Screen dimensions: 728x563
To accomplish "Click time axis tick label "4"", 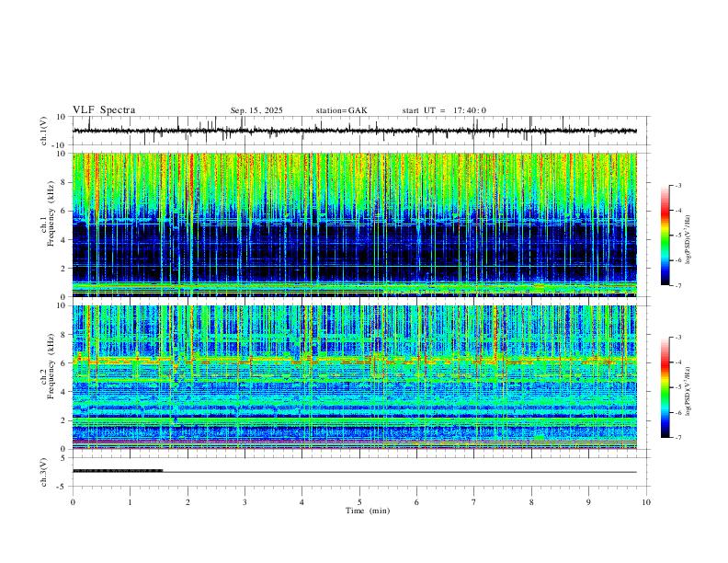I will (302, 502).
